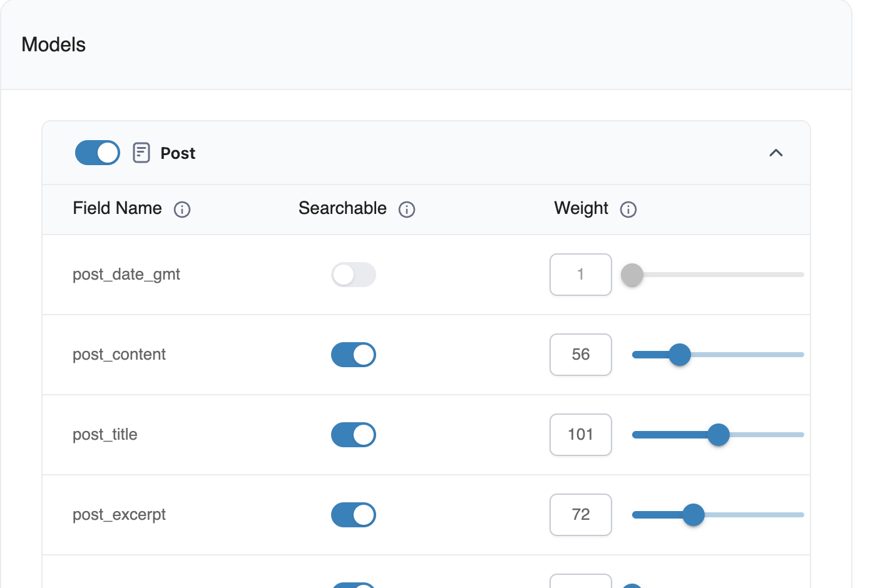Click the post_title weight slider handle
Screen dimensions: 890x588
[x=720, y=435]
